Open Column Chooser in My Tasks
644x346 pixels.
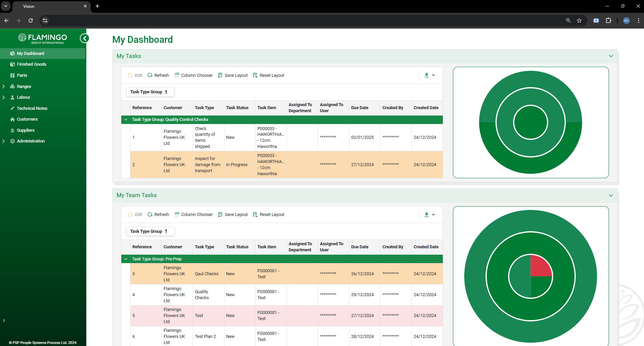point(193,75)
